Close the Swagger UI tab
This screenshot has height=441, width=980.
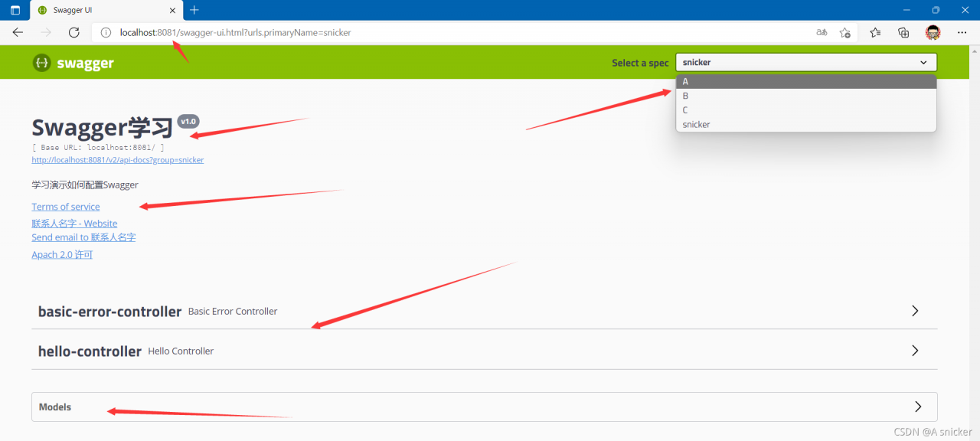point(173,10)
